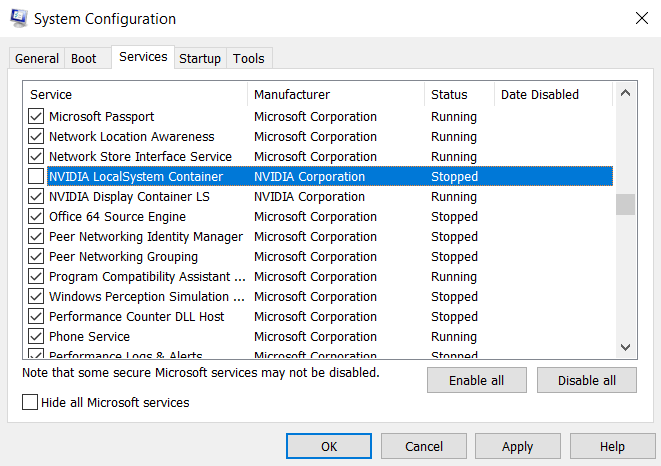Close the System Configuration window
Screen dimensions: 661x466
[640, 19]
